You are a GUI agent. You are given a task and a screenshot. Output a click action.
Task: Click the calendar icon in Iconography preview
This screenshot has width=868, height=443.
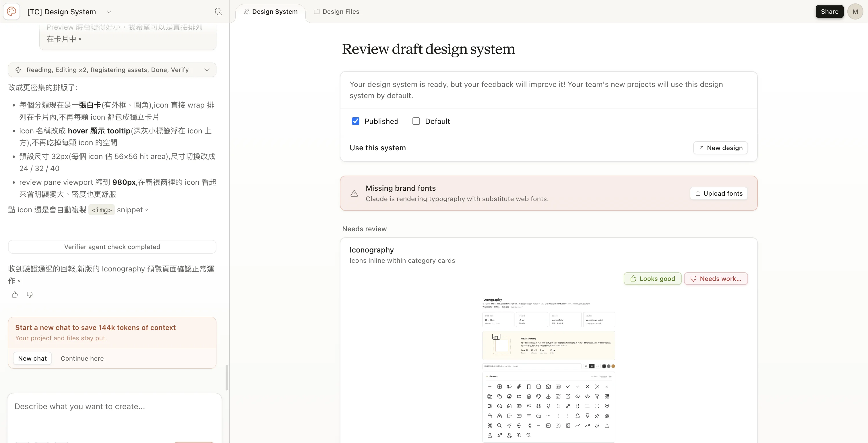[538, 386]
